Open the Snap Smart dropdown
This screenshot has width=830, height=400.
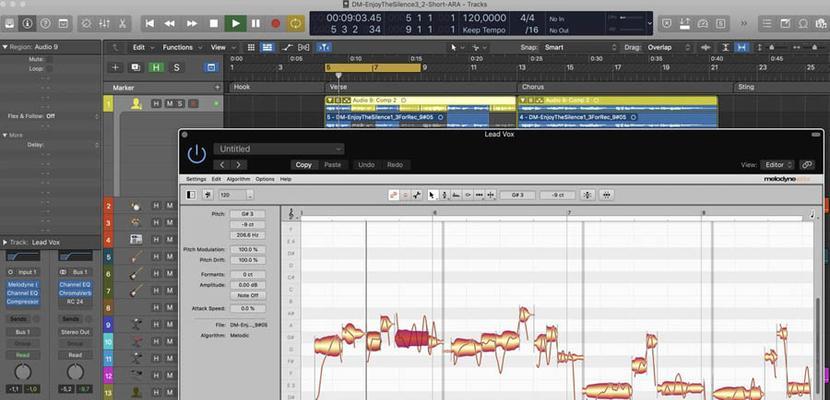[x=580, y=48]
